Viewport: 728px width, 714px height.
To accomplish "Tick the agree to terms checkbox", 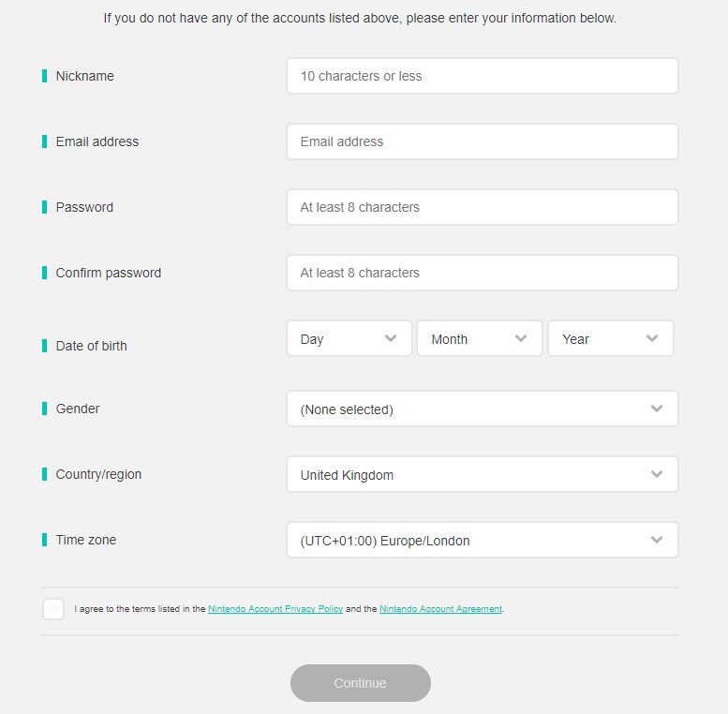I will pyautogui.click(x=53, y=609).
